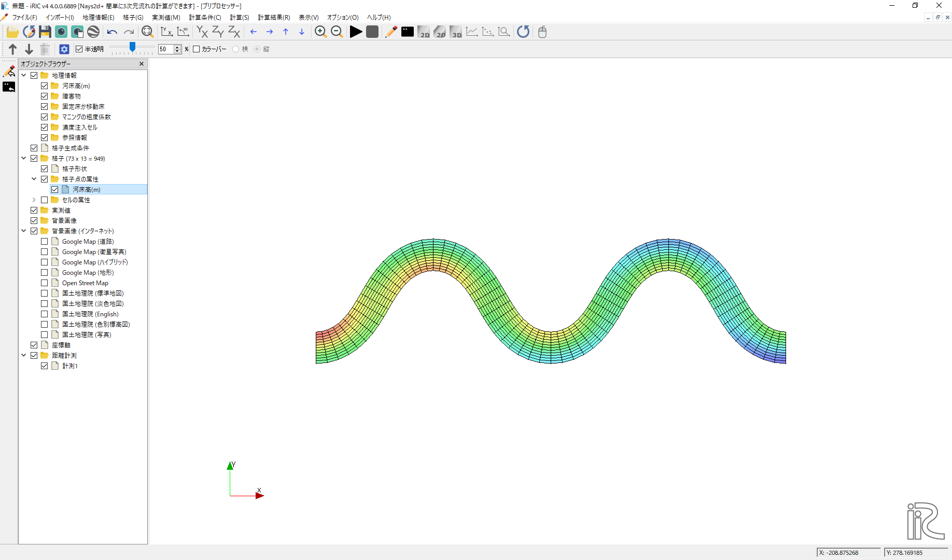Screen dimensions: 952x560
Task: Open the 計算条件(C) menu
Action: [205, 18]
